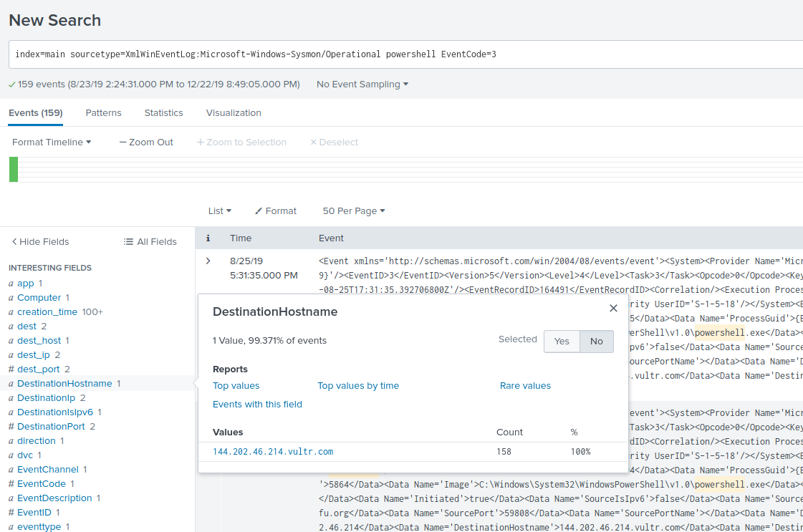Click the green timeline bar

point(14,170)
